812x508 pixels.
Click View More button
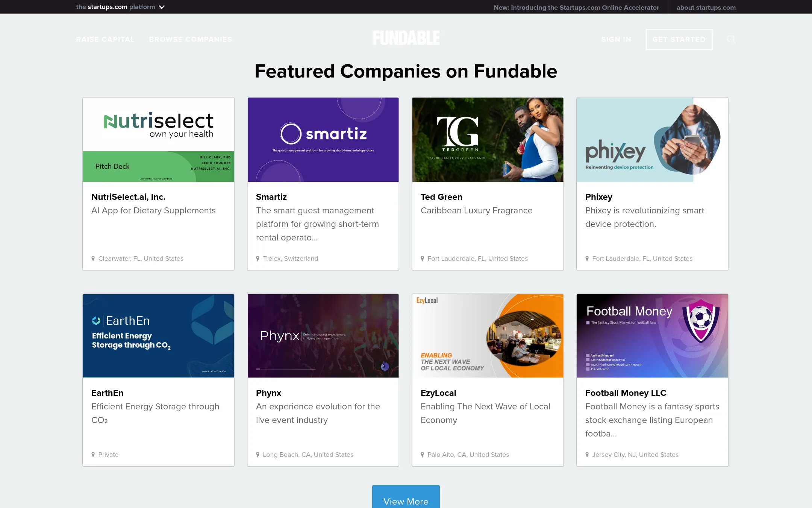tap(406, 497)
